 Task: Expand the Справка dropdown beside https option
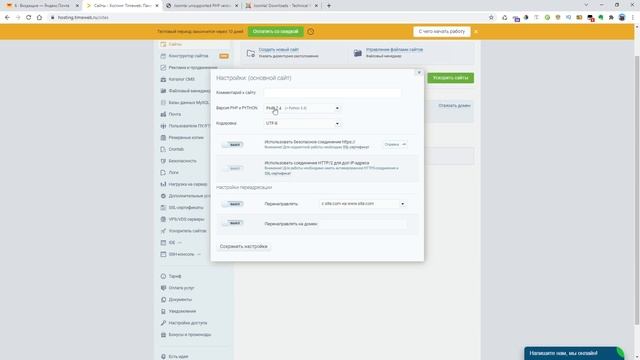click(395, 144)
